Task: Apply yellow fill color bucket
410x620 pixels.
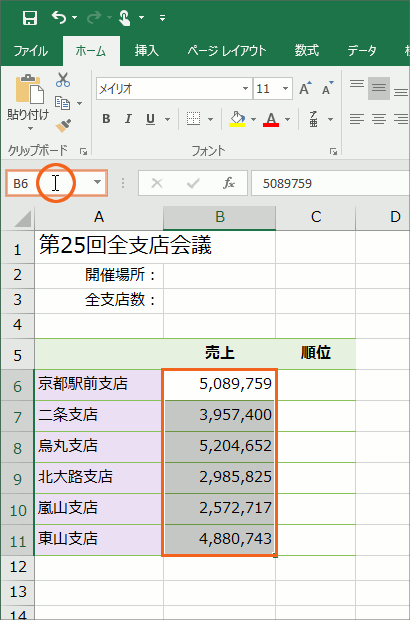Action: pyautogui.click(x=237, y=119)
